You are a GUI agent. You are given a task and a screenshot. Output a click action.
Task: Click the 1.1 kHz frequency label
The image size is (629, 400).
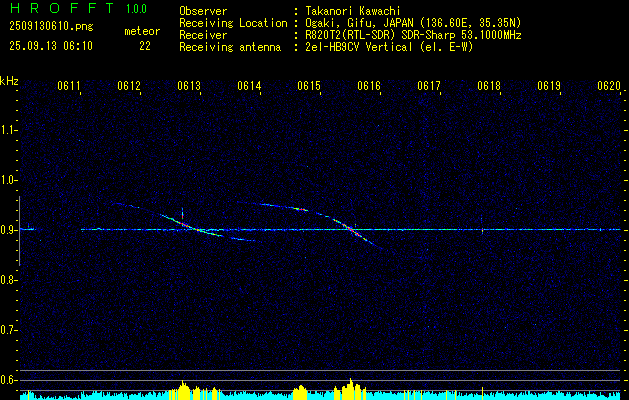[x=8, y=130]
